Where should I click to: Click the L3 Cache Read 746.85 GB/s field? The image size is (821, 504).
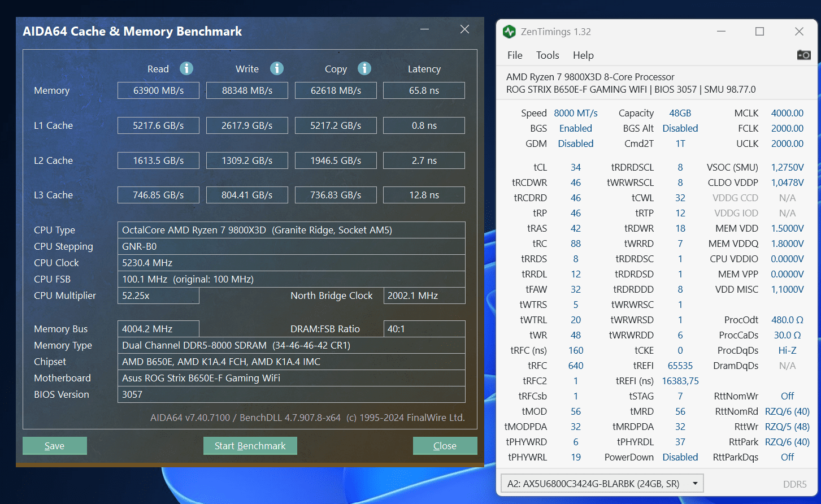click(x=158, y=195)
